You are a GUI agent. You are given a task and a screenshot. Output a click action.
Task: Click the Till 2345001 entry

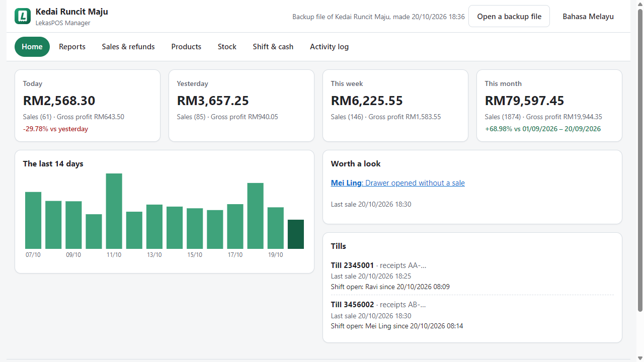(472, 276)
